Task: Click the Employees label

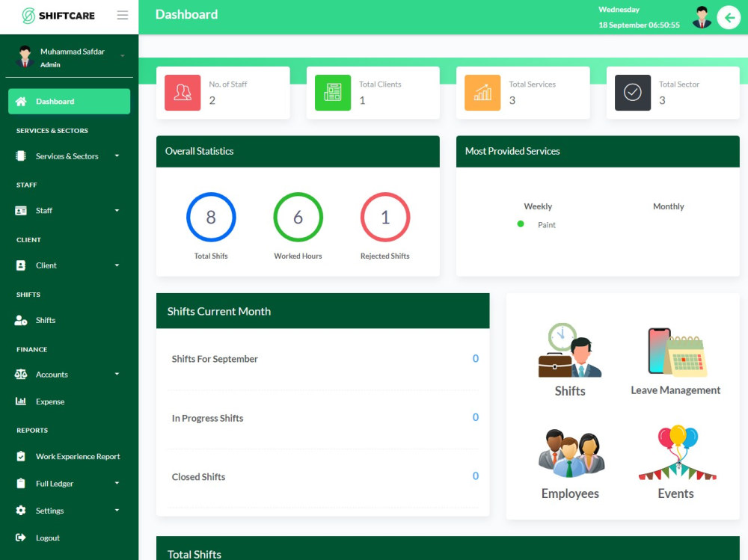Action: [570, 493]
